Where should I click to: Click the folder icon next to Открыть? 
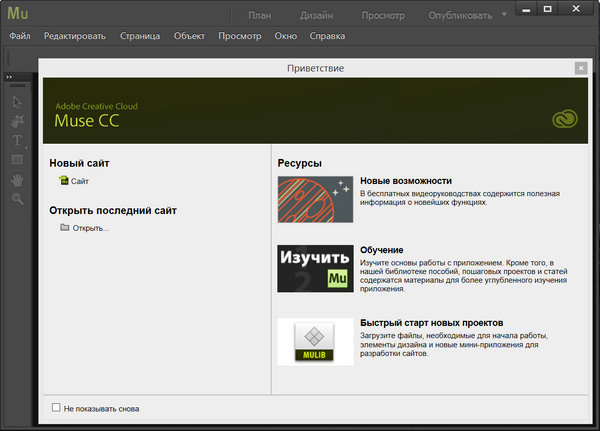click(65, 227)
